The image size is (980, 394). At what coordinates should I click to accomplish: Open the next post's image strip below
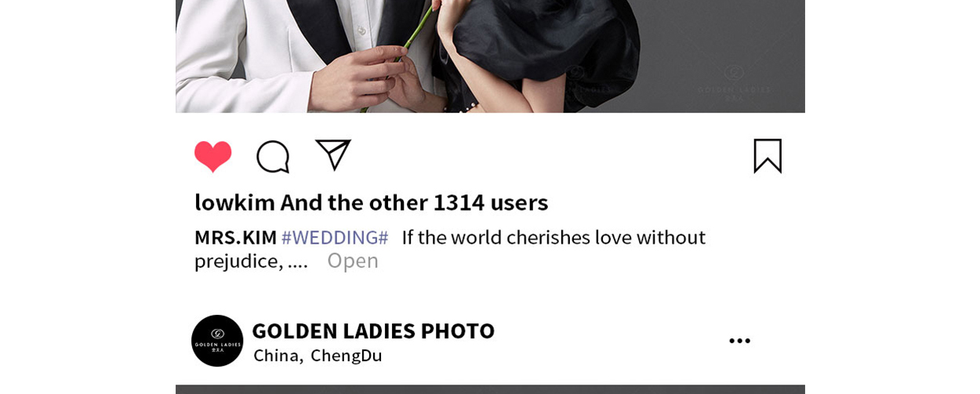(x=490, y=389)
